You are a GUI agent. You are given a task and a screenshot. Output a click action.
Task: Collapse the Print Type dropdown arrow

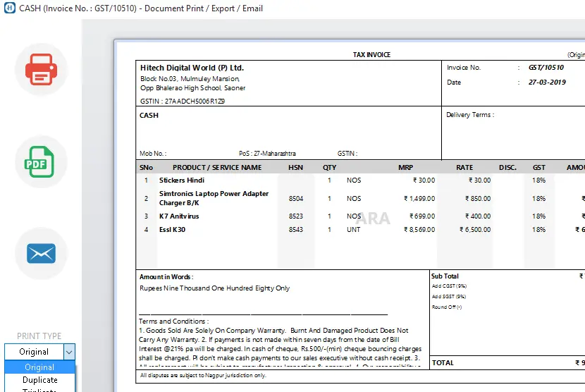coord(68,352)
